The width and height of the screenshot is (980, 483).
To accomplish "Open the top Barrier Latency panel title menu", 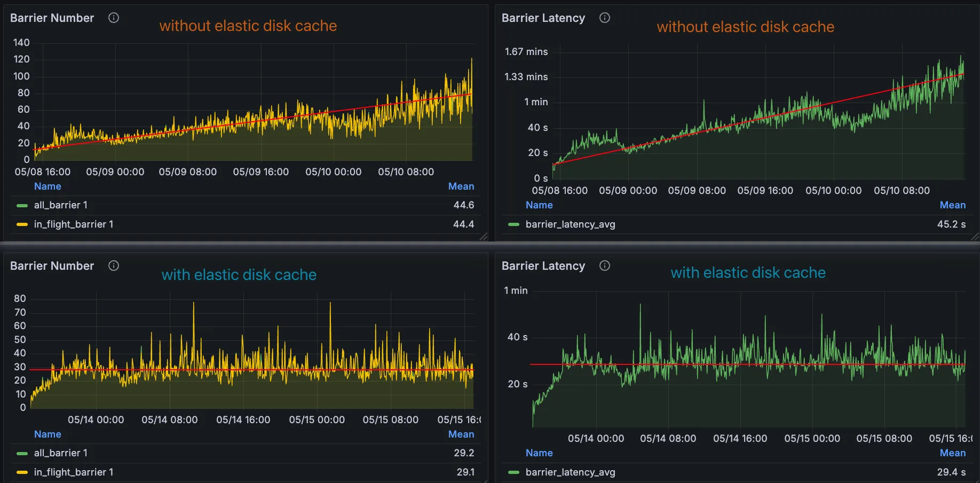I will coord(543,18).
